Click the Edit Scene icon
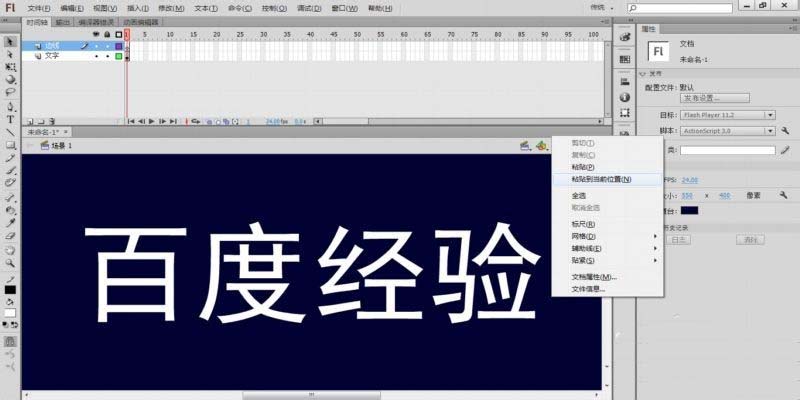This screenshot has height=400, width=800. [526, 146]
